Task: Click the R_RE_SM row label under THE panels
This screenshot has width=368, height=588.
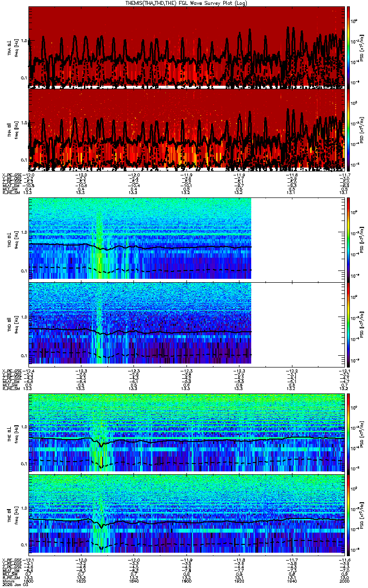Action: [10, 577]
